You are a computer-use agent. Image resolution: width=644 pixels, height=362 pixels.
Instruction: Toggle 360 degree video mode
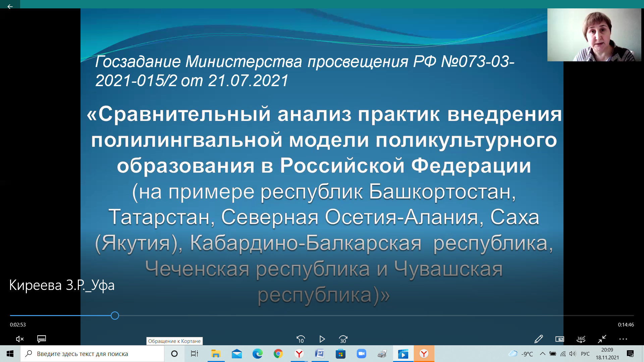pos(581,339)
